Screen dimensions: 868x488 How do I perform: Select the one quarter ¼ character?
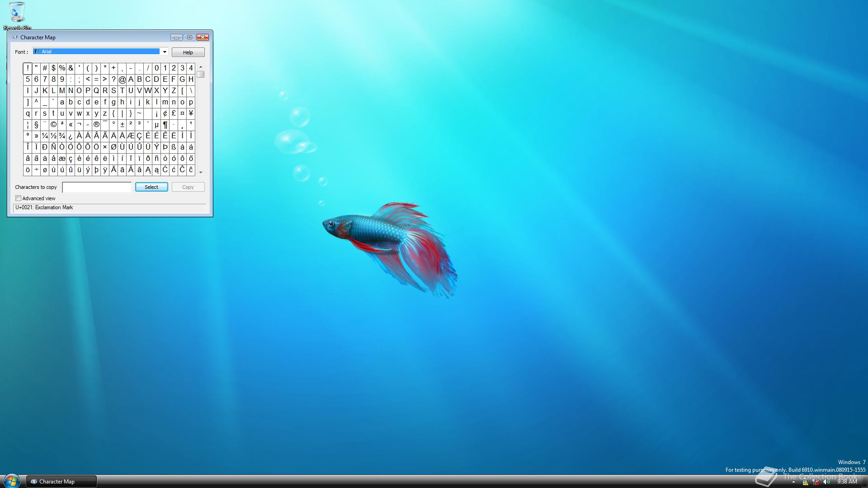coord(45,136)
